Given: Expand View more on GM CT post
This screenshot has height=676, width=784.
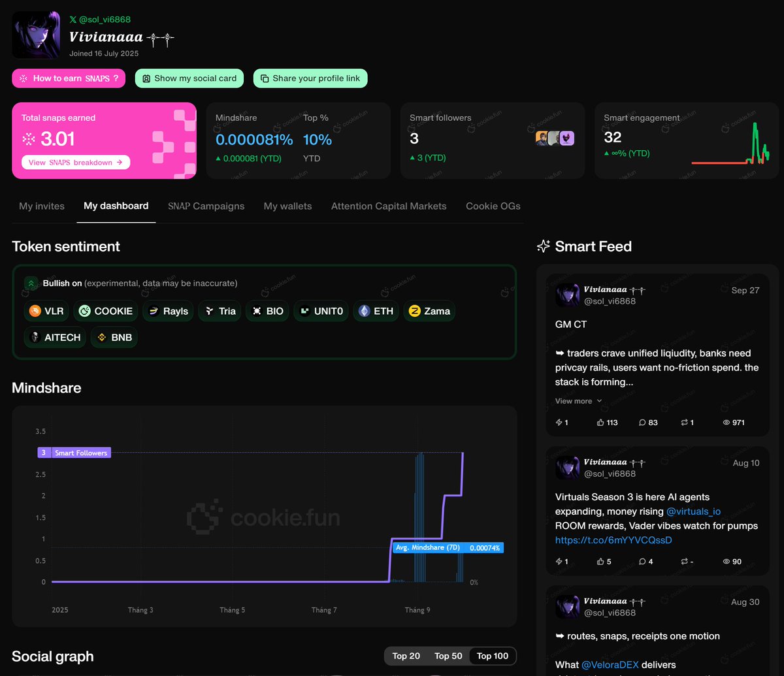Looking at the screenshot, I should (x=578, y=401).
